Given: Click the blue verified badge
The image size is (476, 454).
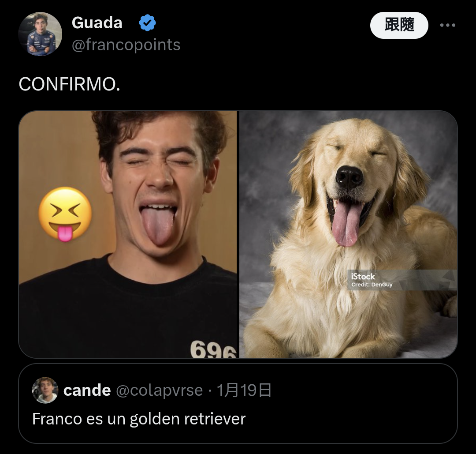Looking at the screenshot, I should click(147, 23).
